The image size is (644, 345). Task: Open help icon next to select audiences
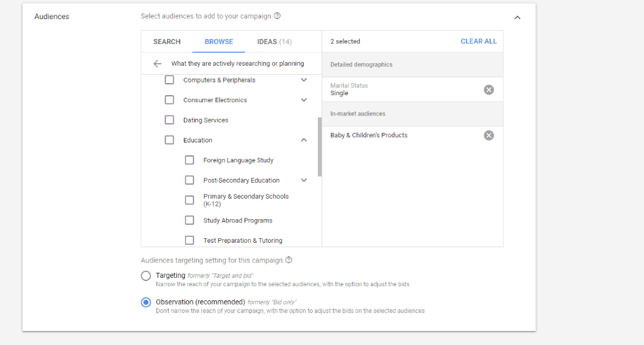pyautogui.click(x=277, y=15)
